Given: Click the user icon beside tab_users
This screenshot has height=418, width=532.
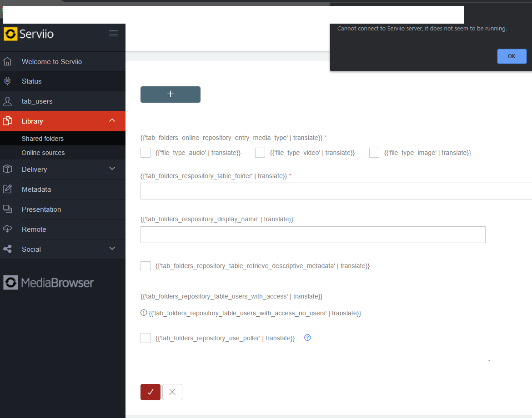Looking at the screenshot, I should [7, 101].
